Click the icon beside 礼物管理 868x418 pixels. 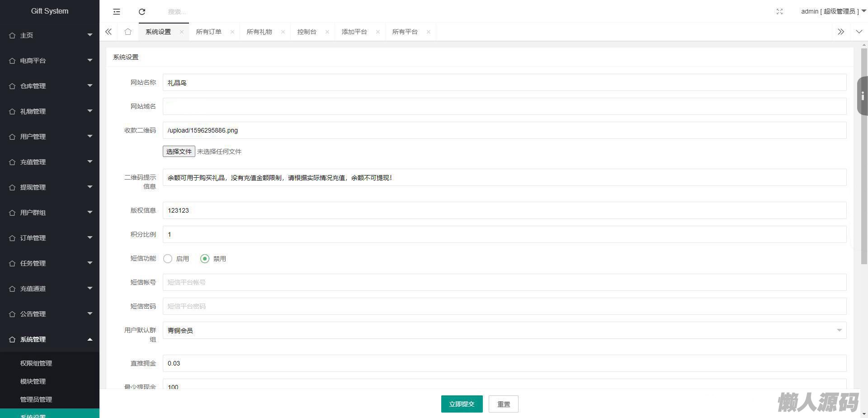pyautogui.click(x=12, y=111)
